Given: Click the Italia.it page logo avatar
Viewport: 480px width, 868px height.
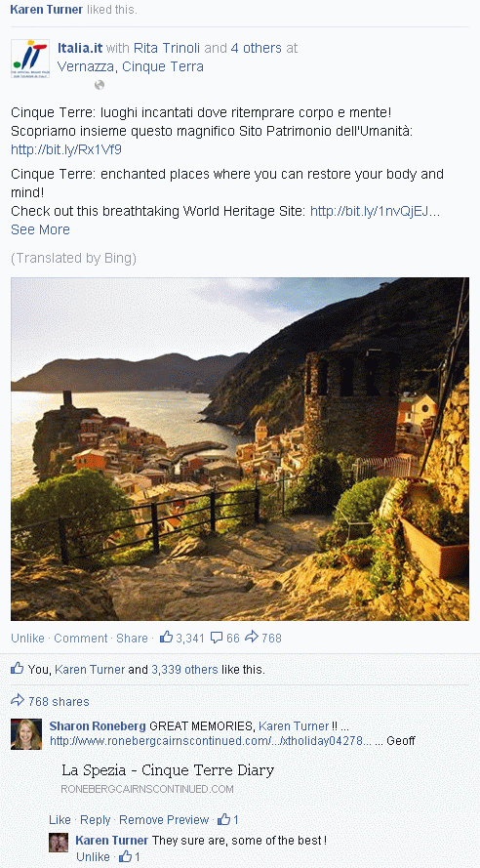Looking at the screenshot, I should pos(30,59).
